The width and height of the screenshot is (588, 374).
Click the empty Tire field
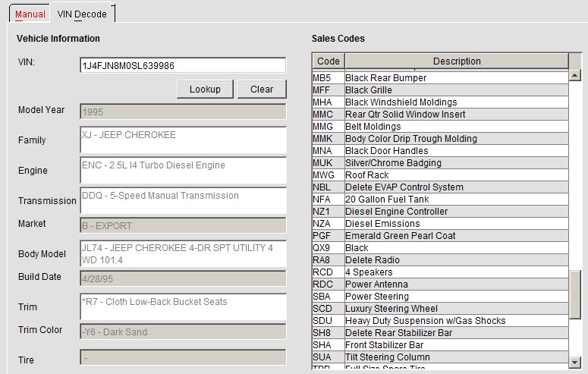click(x=183, y=357)
